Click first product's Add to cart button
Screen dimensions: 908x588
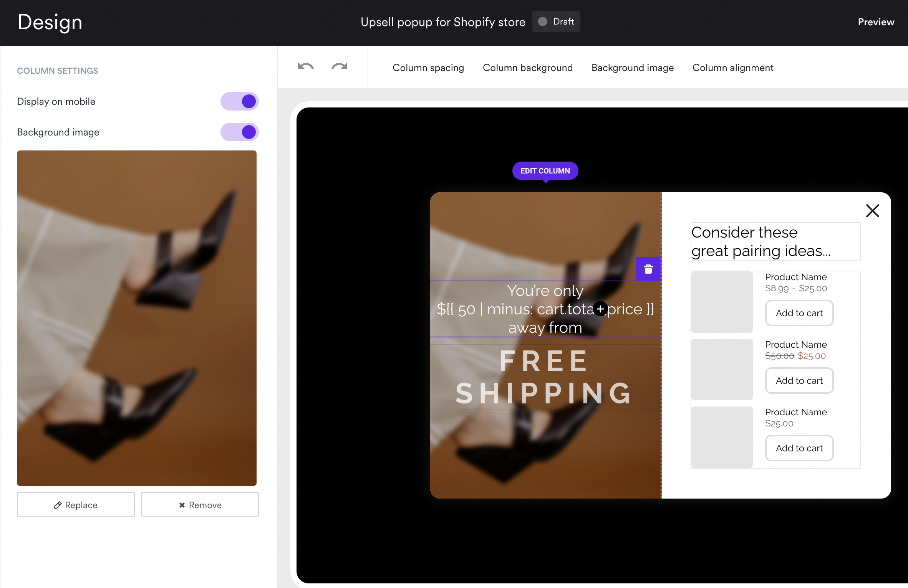[799, 313]
